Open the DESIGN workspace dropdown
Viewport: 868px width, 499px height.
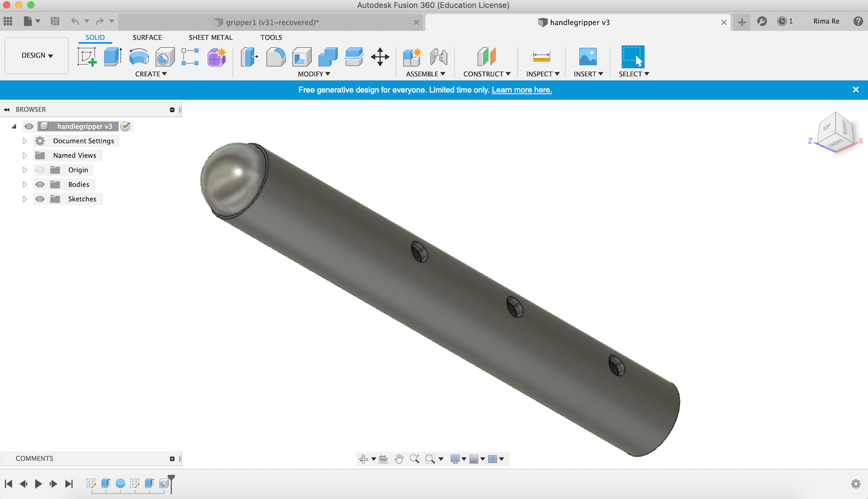pyautogui.click(x=37, y=56)
